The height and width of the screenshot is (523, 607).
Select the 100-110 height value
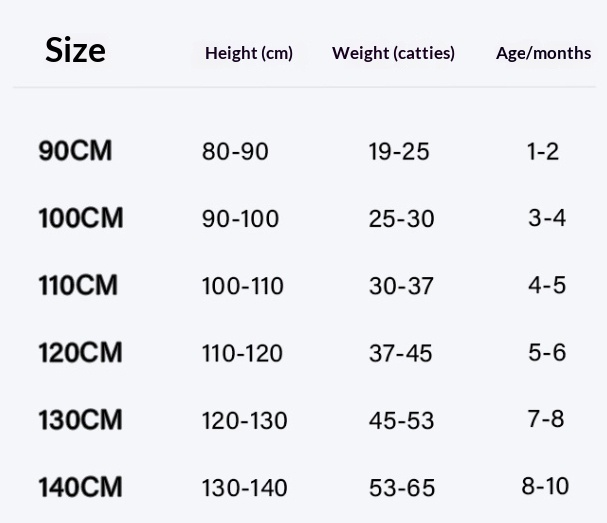243,286
